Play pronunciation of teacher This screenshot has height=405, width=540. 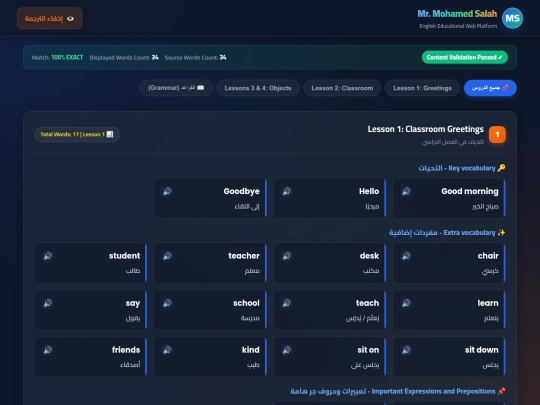pyautogui.click(x=167, y=256)
